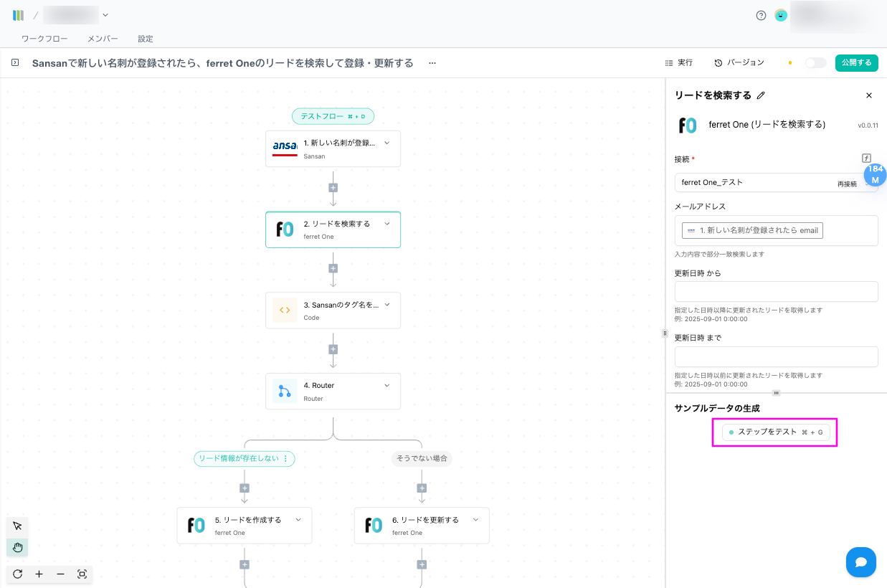Select the hand pan tool
Viewport: 887px width, 588px height.
[18, 548]
